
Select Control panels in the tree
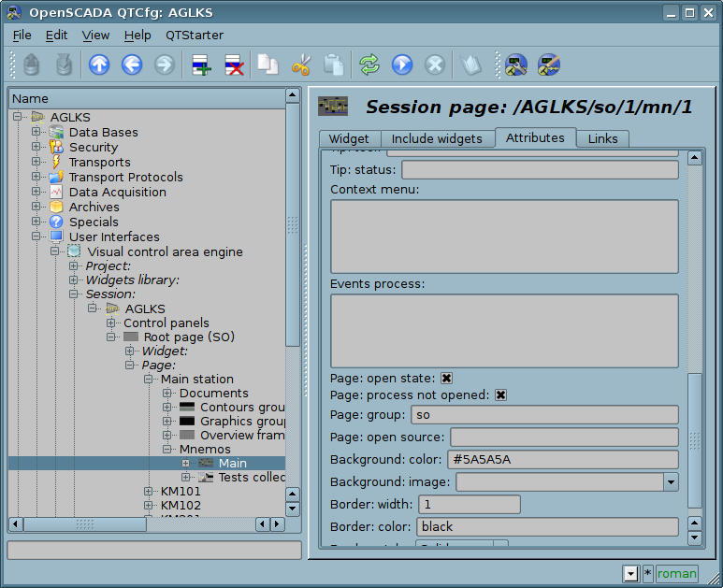click(166, 323)
